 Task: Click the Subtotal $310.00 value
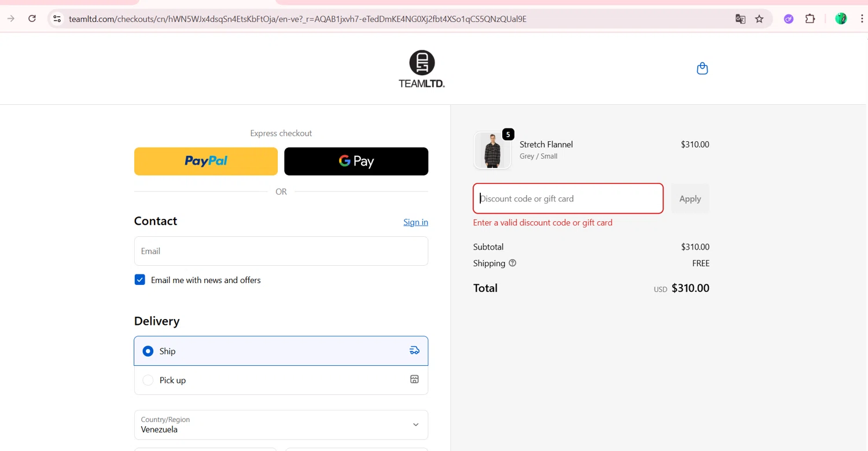(x=695, y=247)
